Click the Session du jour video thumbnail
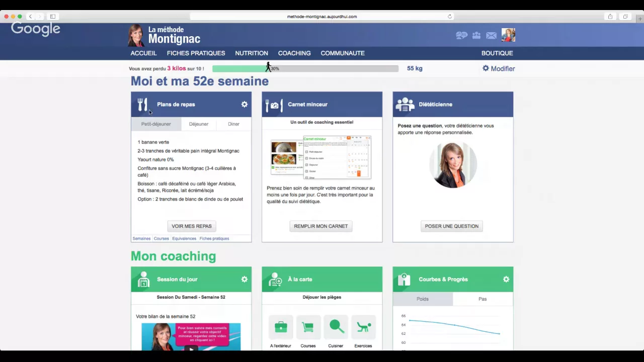644x362 pixels. pyautogui.click(x=191, y=336)
